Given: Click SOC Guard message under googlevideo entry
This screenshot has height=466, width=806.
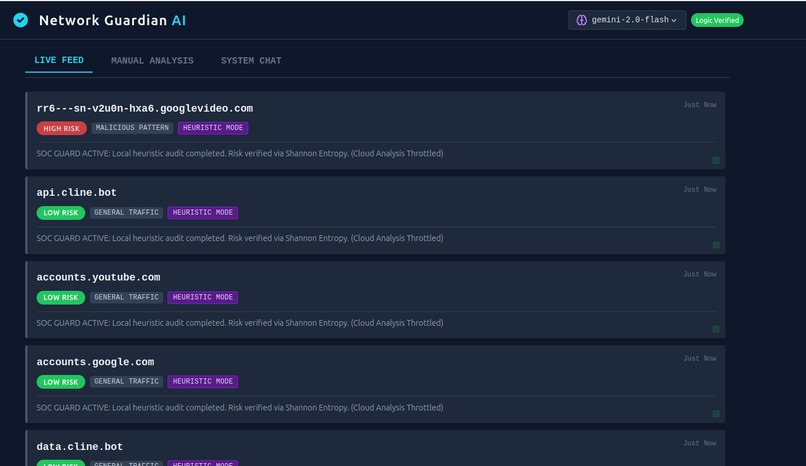Looking at the screenshot, I should [240, 153].
